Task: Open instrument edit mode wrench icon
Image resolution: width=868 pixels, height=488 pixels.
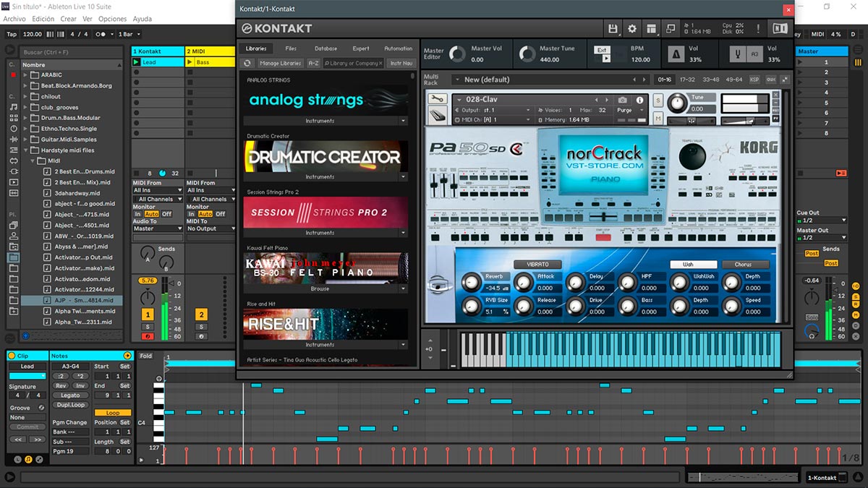Action: [438, 99]
